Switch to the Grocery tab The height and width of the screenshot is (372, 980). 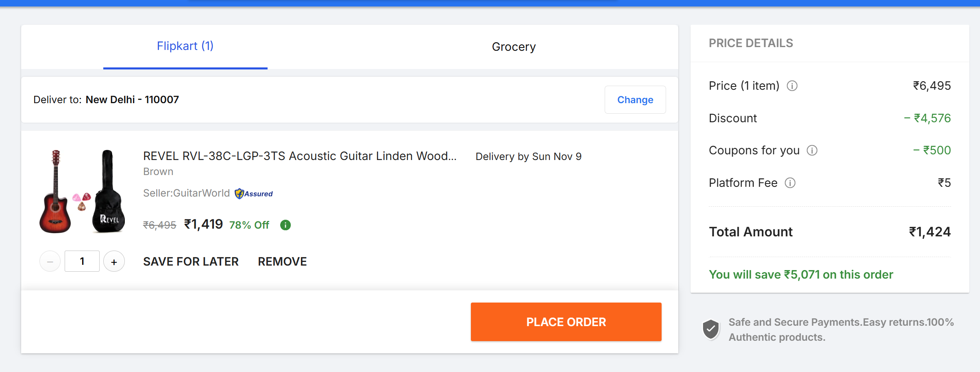(x=514, y=47)
